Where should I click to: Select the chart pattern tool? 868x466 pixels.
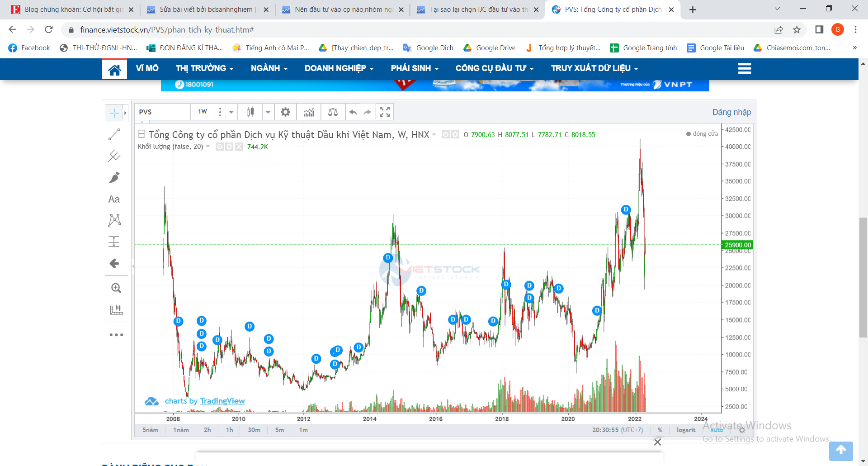point(114,220)
